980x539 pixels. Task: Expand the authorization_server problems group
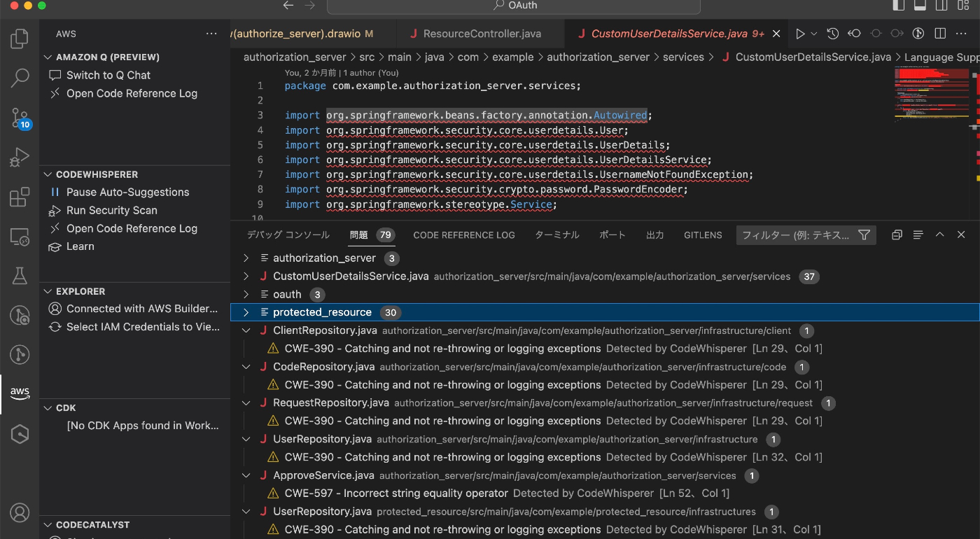(246, 258)
